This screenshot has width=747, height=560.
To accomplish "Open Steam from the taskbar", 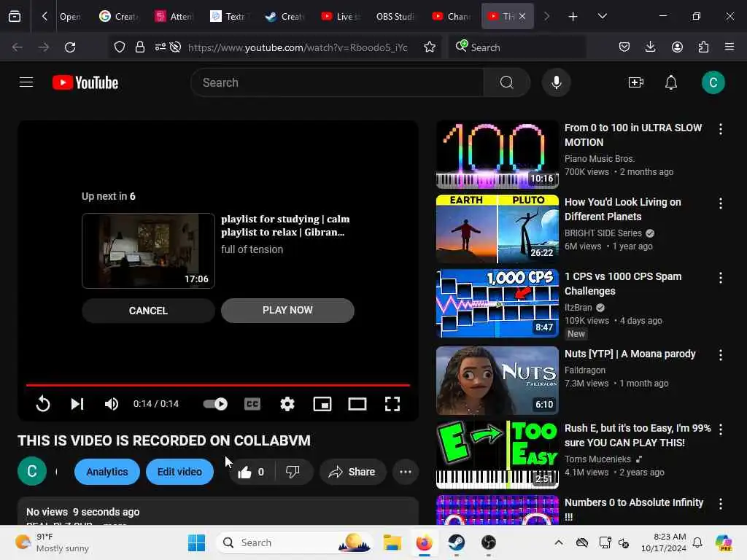I will (x=456, y=542).
